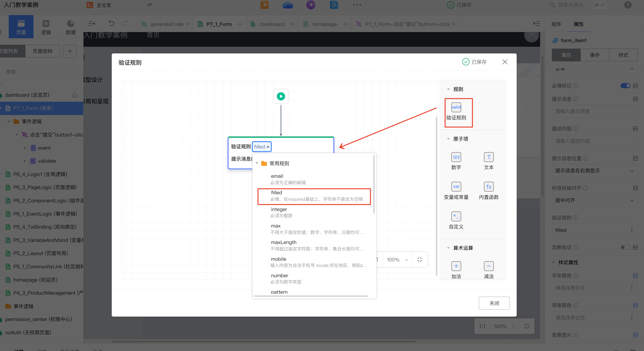
Task: Toggle expression binding for 描述内容
Action: (x=635, y=129)
